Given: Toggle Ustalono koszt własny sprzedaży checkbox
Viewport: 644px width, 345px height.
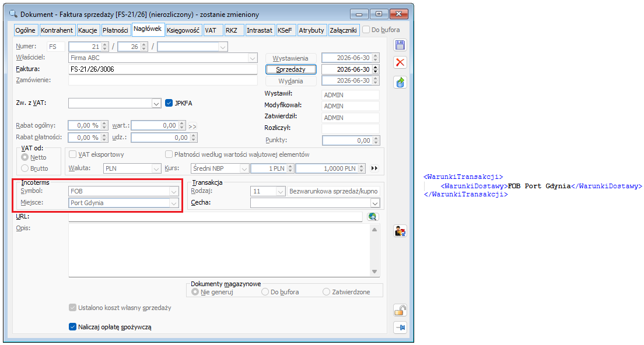Looking at the screenshot, I should (x=73, y=308).
